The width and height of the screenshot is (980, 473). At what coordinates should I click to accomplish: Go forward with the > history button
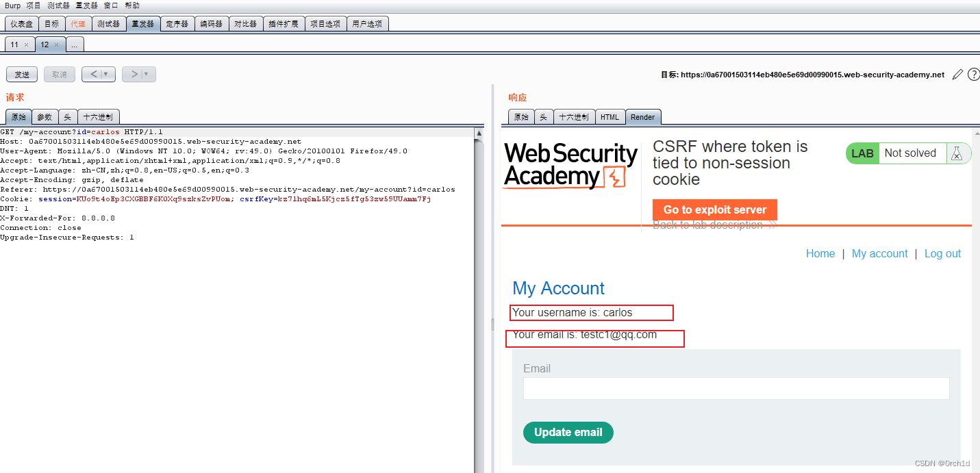click(134, 75)
